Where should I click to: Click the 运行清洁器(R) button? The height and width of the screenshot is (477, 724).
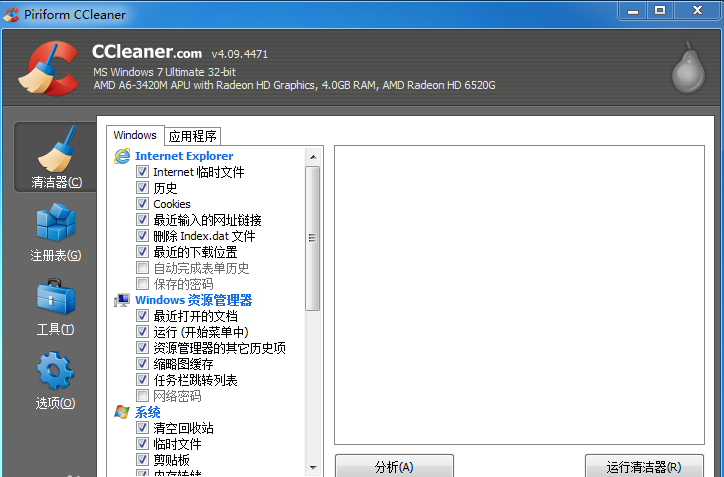point(644,466)
